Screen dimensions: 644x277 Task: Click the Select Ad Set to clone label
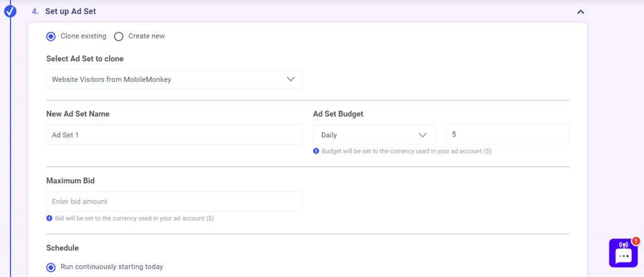click(x=85, y=59)
